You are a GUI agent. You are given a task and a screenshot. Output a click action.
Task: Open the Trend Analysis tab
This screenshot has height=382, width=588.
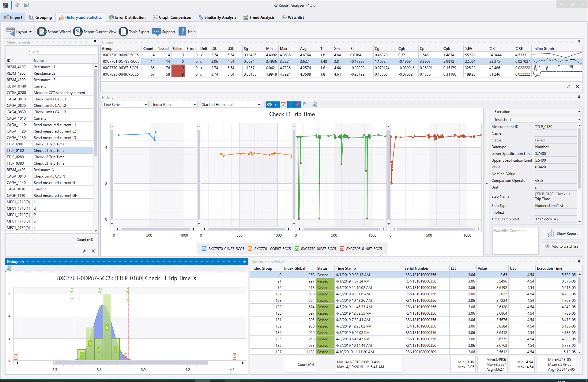coord(259,17)
